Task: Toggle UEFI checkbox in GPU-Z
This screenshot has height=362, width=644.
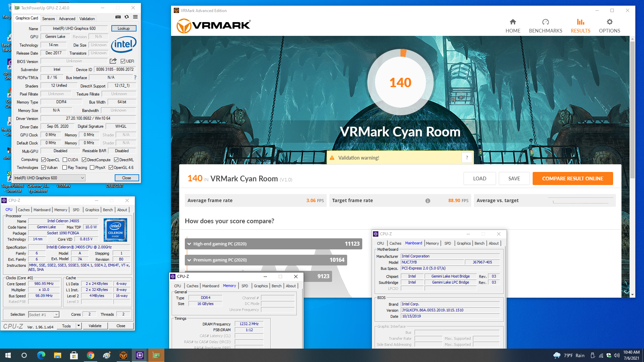Action: click(x=123, y=61)
